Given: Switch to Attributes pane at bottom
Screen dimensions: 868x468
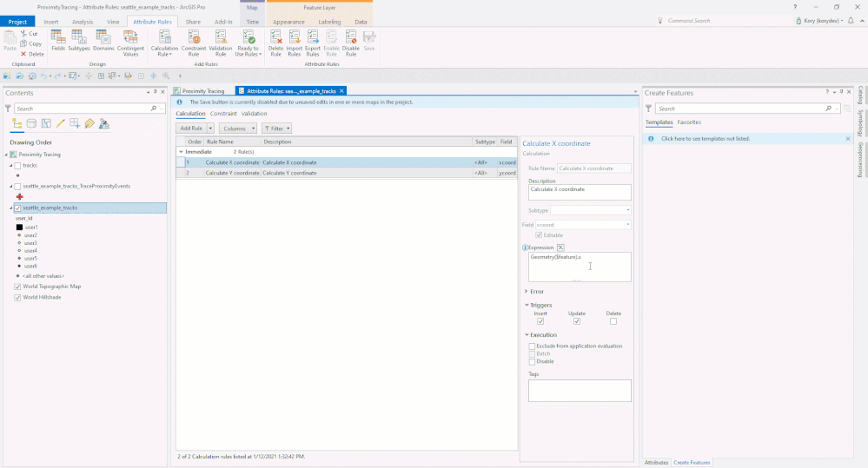Looking at the screenshot, I should (x=657, y=463).
